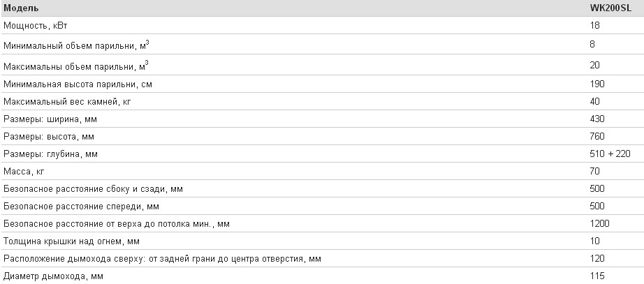This screenshot has height=284, width=644.
Task: Select the chimney diameter value 115
Action: tap(597, 276)
